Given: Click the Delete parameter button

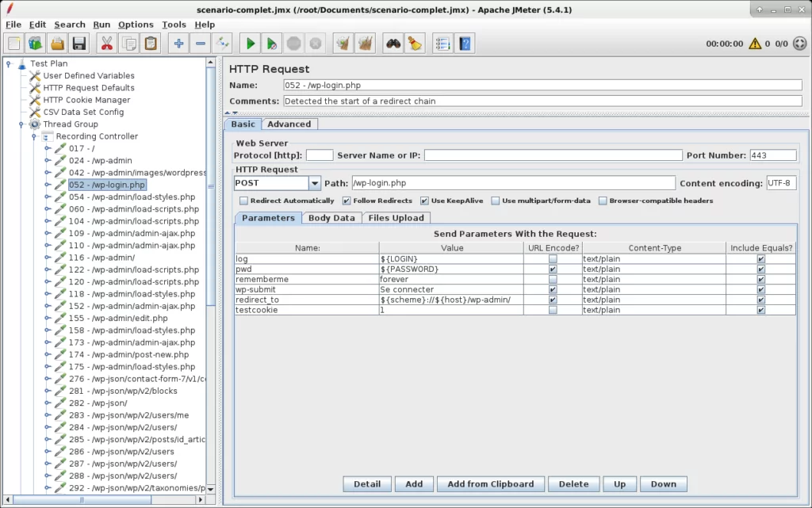Looking at the screenshot, I should coord(573,484).
